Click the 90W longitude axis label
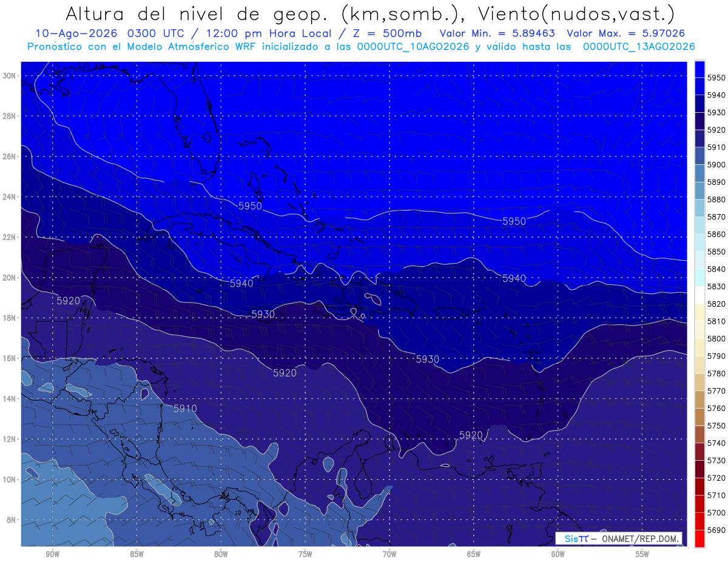This screenshot has width=728, height=562. [52, 554]
